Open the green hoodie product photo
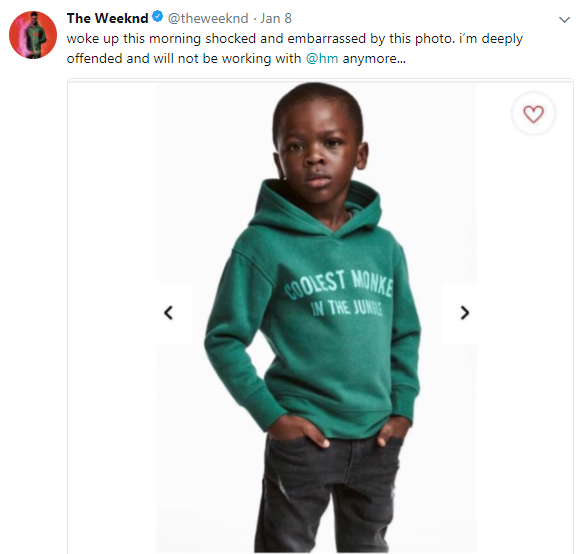 point(317,317)
